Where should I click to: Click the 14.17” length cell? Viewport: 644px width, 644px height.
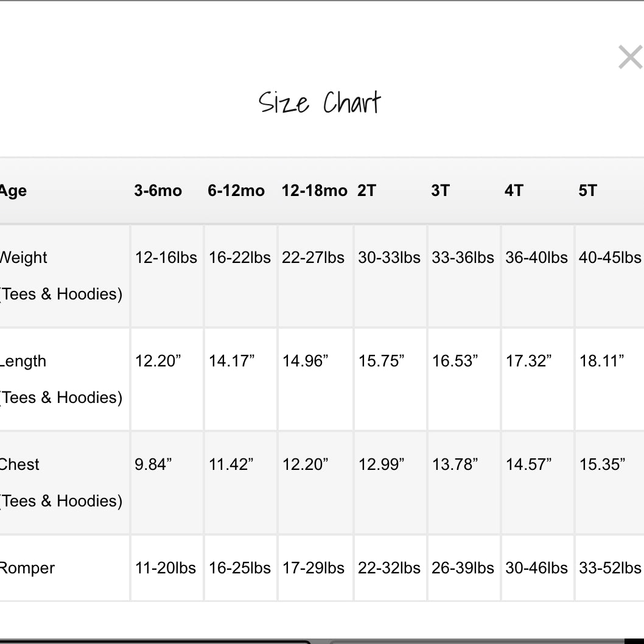point(231,361)
